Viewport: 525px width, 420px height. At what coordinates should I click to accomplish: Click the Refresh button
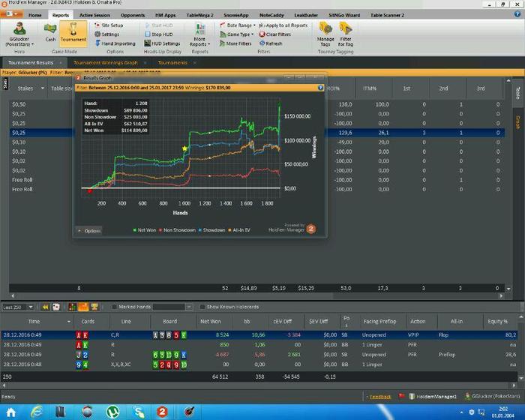(271, 43)
